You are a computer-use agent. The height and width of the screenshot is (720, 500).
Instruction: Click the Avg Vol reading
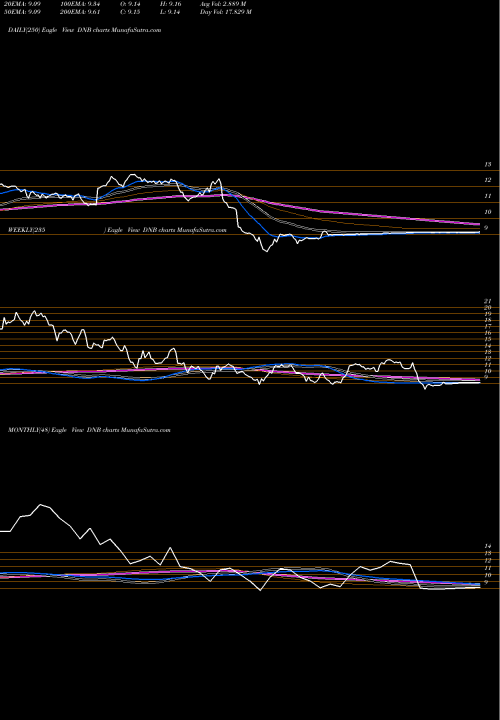click(x=223, y=4)
